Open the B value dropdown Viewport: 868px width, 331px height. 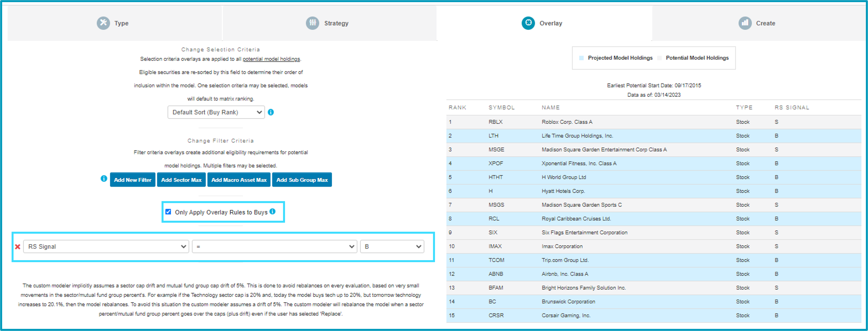point(392,246)
